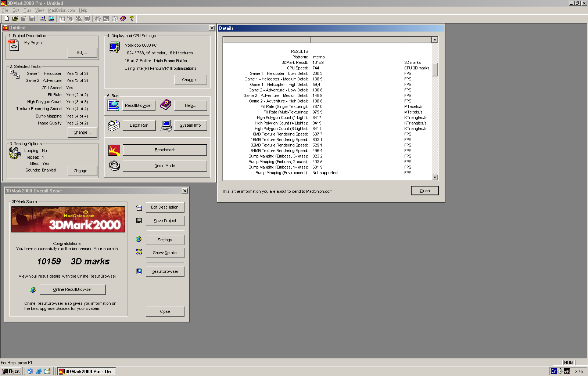588x376 pixels.
Task: Click Close in the Details window
Action: click(425, 191)
